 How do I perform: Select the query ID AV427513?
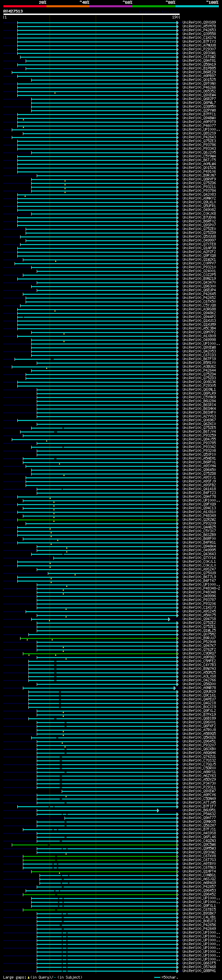[13, 11]
